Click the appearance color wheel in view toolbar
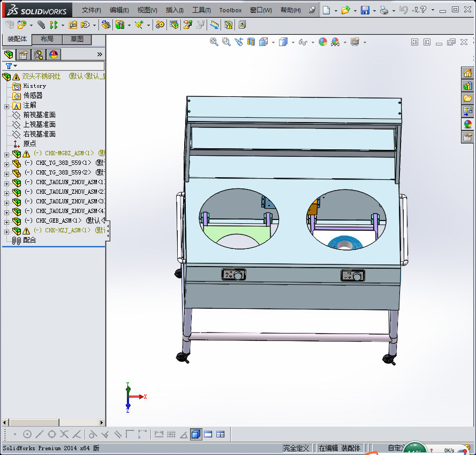Image resolution: width=476 pixels, height=455 pixels. click(x=322, y=42)
